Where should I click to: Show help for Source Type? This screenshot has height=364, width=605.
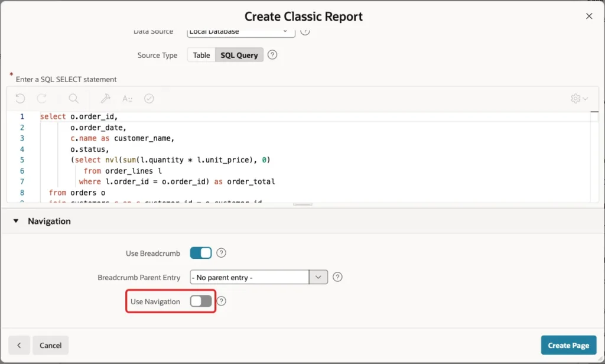[x=272, y=55]
